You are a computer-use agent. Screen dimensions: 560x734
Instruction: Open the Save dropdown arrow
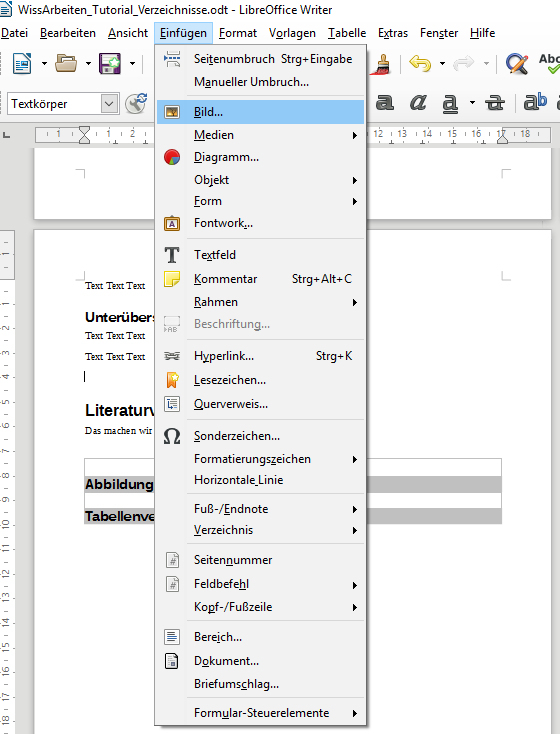(x=133, y=63)
